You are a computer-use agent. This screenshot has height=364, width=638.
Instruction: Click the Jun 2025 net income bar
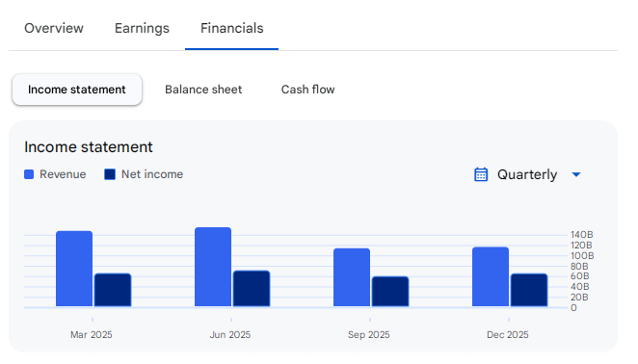tap(252, 288)
